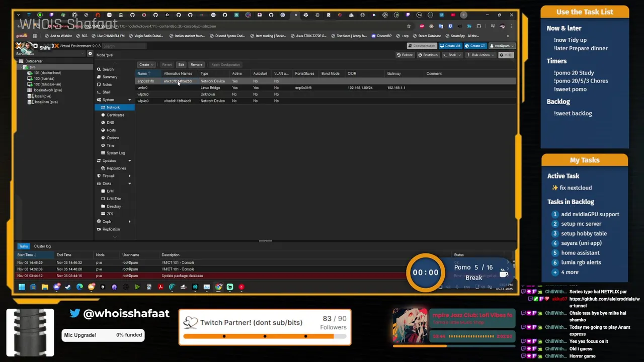Screen dimensions: 644x362
Task: Select the wlp4s0 row
Action: coord(326,101)
